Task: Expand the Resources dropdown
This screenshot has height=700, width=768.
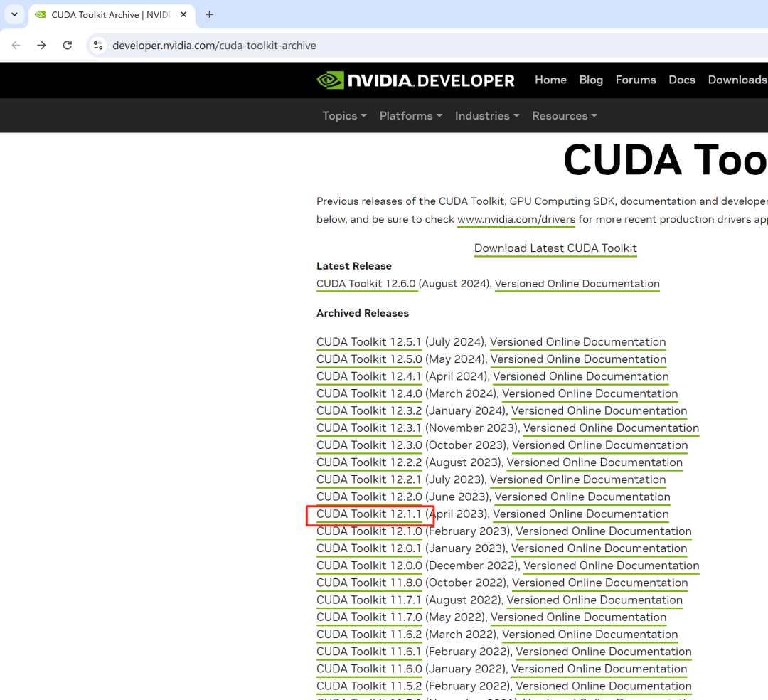Action: click(564, 116)
